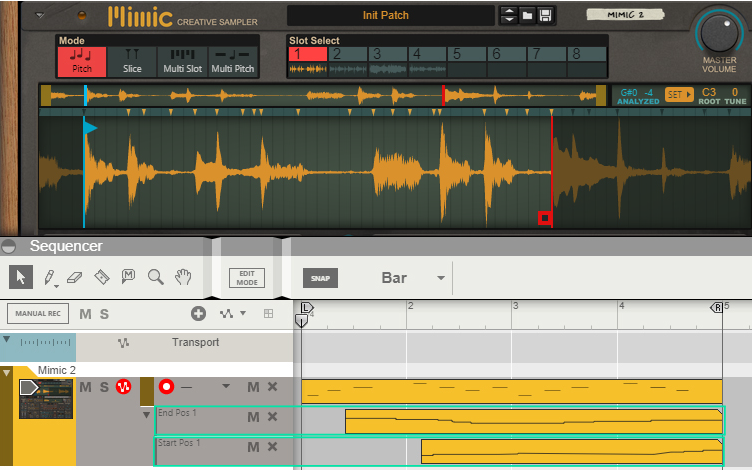Select the Pitch mode button
752x470 pixels.
tap(82, 61)
